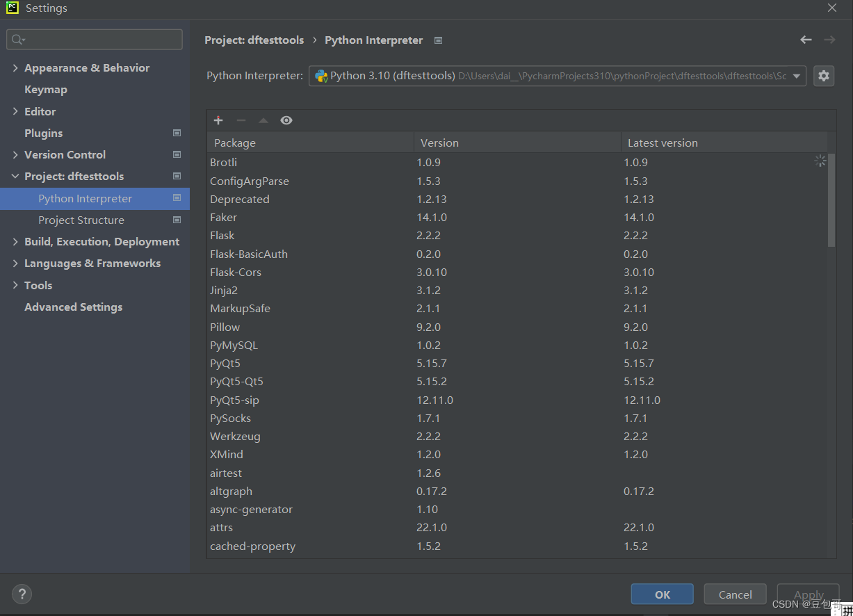Click the project-level icon beside Project: dftesttools

(177, 176)
